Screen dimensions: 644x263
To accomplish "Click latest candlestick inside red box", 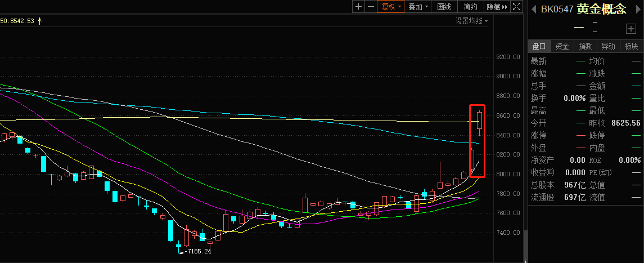I will [480, 120].
